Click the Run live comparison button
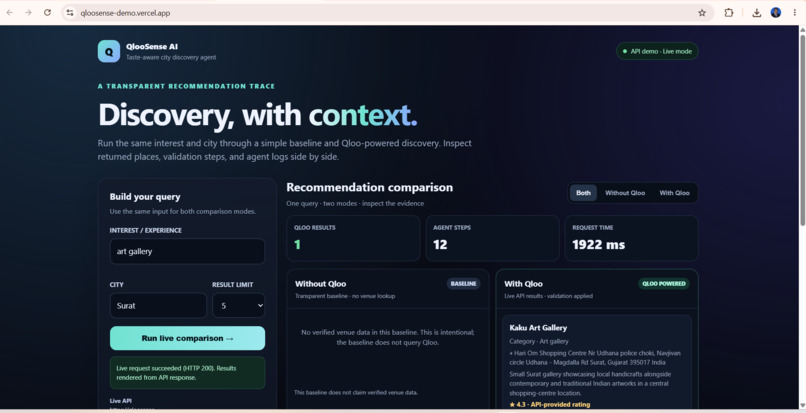This screenshot has height=413, width=806. [x=187, y=338]
